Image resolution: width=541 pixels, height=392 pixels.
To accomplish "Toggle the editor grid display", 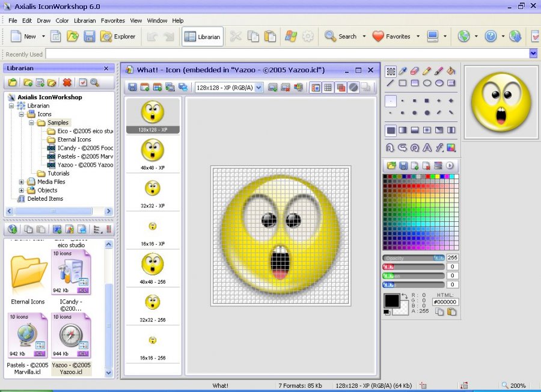I will [x=327, y=87].
